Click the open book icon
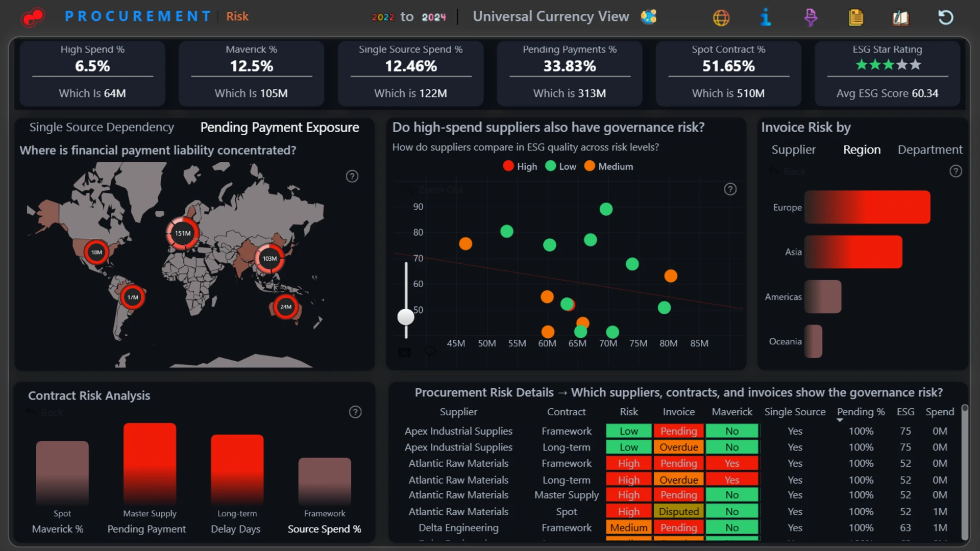Viewport: 980px width, 551px height. coord(900,18)
